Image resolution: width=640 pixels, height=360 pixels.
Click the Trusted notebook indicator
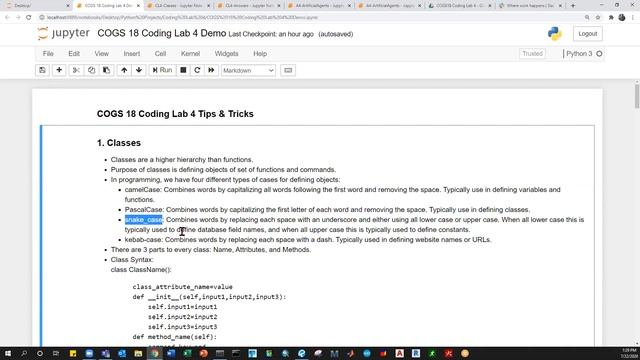532,53
